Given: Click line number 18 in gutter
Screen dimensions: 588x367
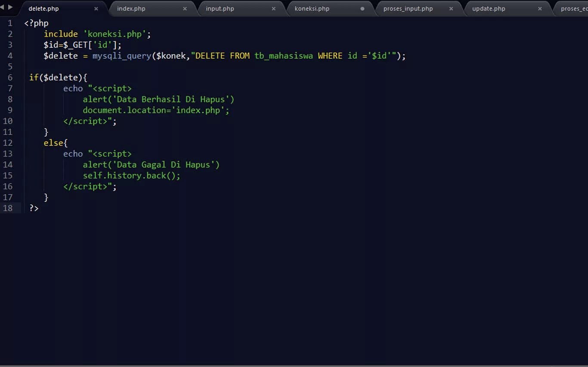Looking at the screenshot, I should [x=8, y=208].
